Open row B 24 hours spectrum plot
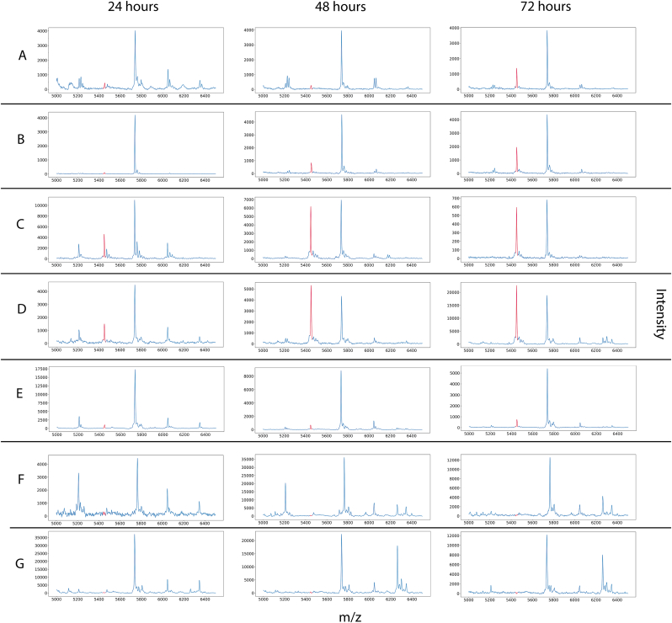The width and height of the screenshot is (672, 623). click(136, 145)
